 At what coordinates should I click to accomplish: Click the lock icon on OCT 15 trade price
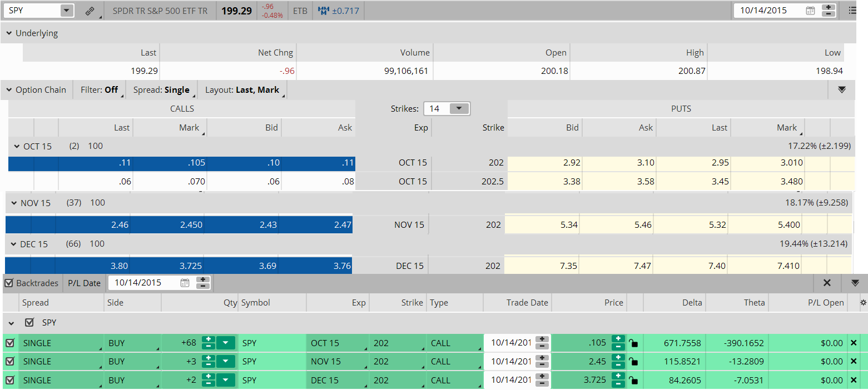coord(633,343)
